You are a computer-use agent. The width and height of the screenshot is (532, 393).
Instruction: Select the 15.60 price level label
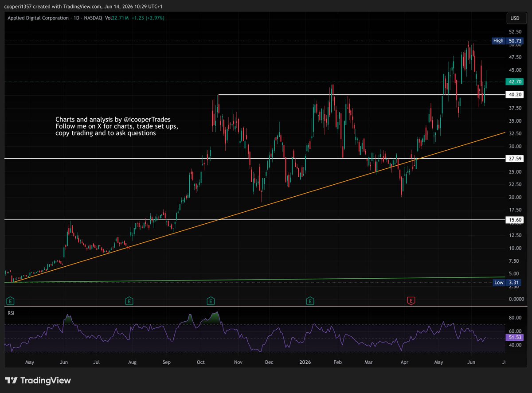[x=515, y=219]
